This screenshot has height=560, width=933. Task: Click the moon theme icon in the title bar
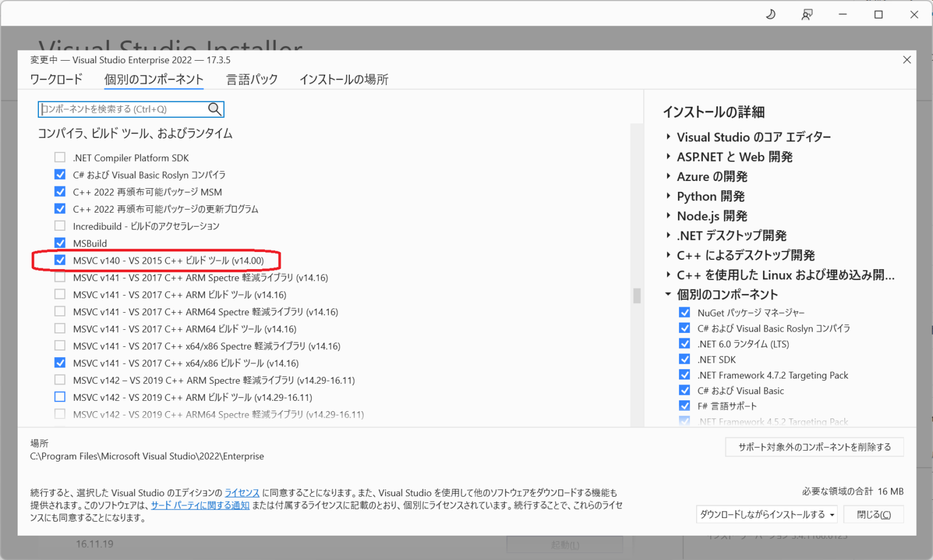point(770,13)
